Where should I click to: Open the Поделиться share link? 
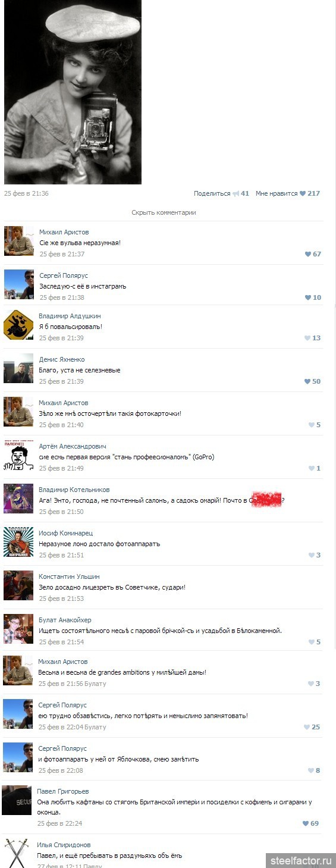click(212, 193)
